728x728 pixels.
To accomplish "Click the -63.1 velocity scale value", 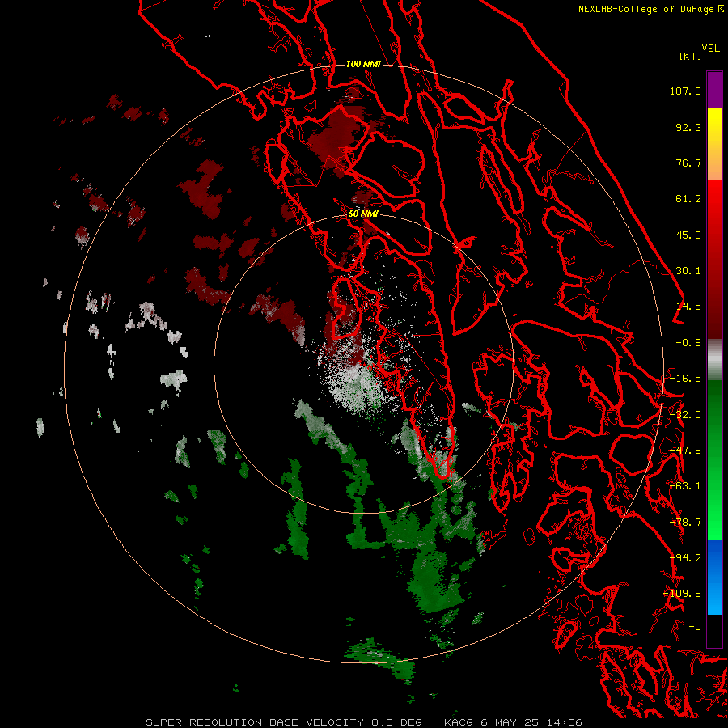I will [x=685, y=486].
